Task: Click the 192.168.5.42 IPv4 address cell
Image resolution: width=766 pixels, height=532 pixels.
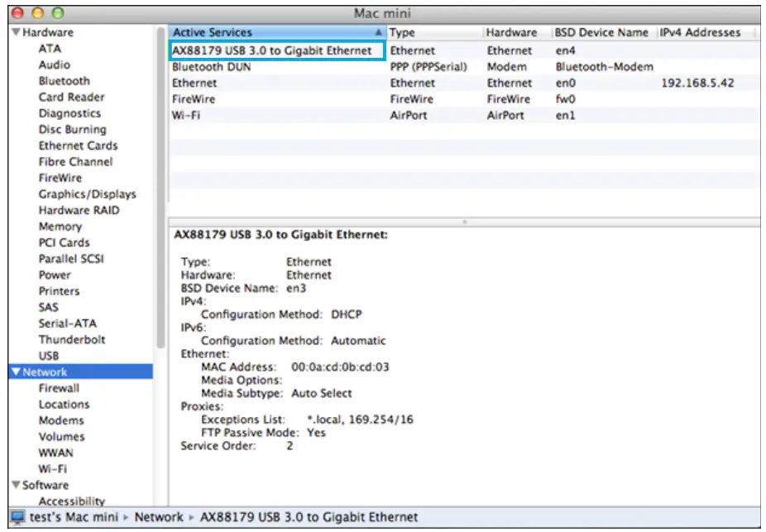Action: 697,83
